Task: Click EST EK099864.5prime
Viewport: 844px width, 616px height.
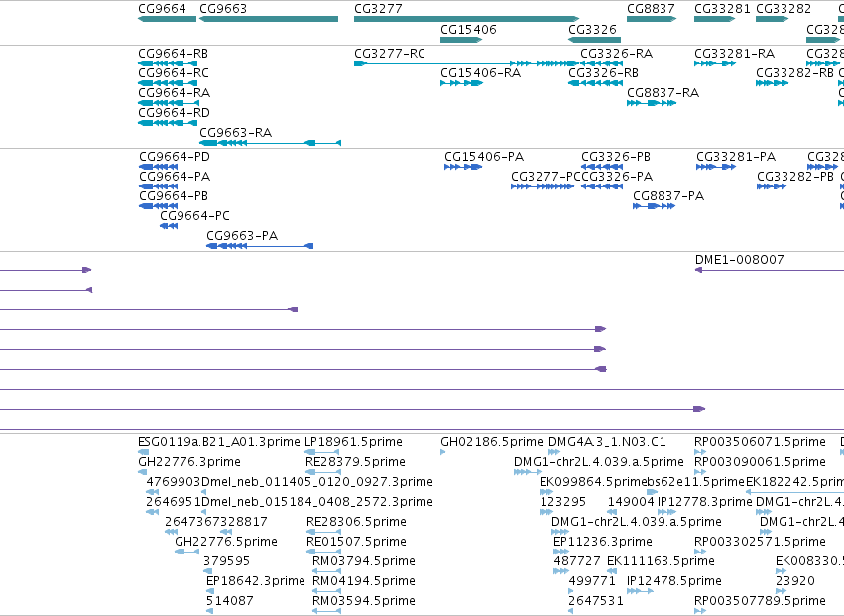Action: click(593, 482)
